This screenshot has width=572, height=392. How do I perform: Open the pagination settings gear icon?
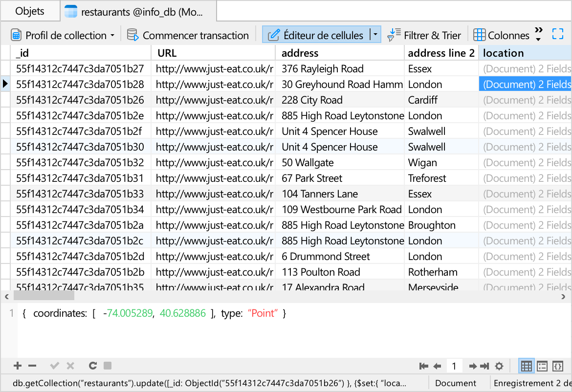pos(499,366)
